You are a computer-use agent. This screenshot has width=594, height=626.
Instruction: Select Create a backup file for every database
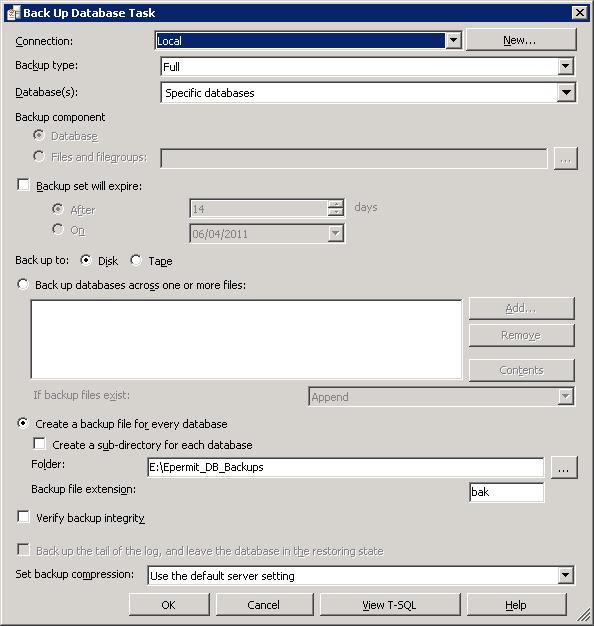(23, 423)
